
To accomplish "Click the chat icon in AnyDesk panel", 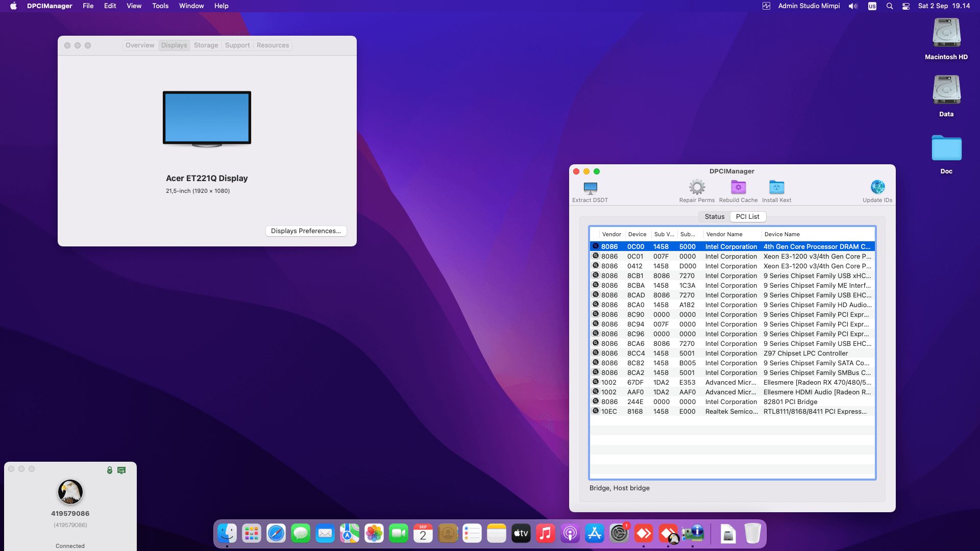I will (x=121, y=470).
